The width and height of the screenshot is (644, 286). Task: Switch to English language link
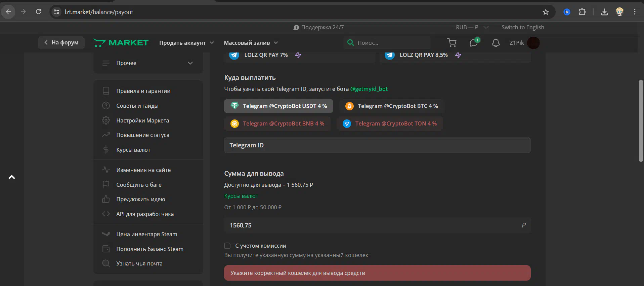pyautogui.click(x=523, y=27)
